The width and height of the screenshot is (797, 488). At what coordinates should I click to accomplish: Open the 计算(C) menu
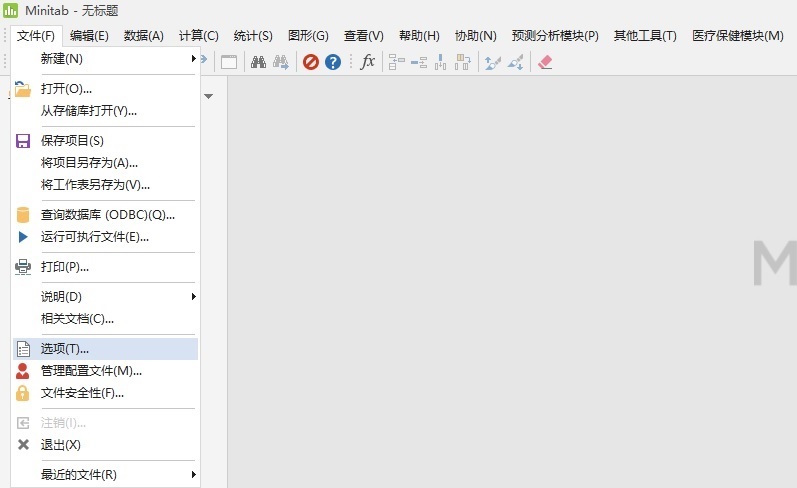click(x=199, y=36)
